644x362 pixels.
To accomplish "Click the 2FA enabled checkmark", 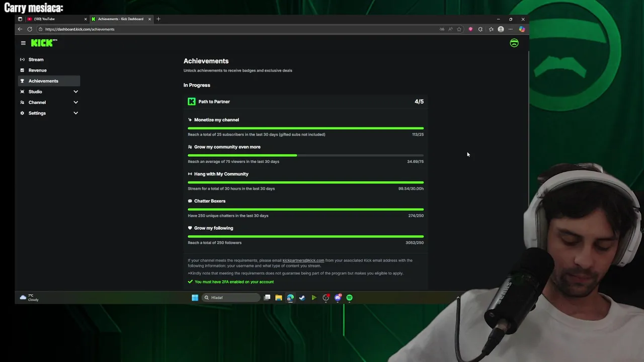I will click(x=190, y=282).
